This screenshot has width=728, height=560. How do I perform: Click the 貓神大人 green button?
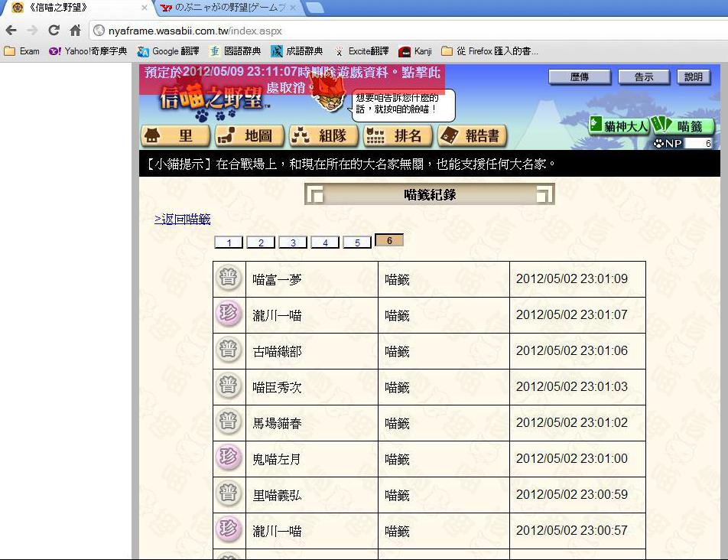(x=619, y=125)
